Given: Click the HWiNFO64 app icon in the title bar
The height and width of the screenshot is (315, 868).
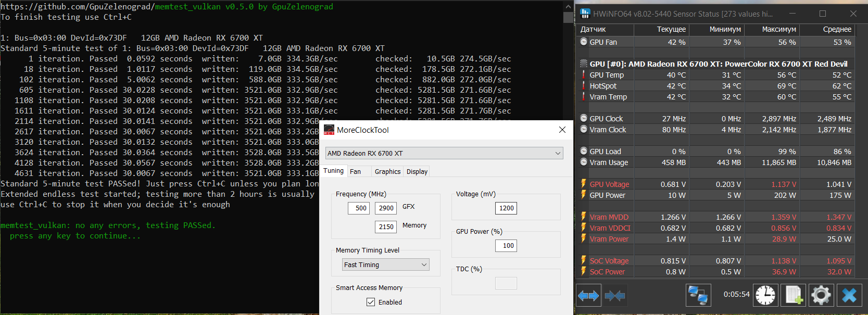Looking at the screenshot, I should (585, 14).
